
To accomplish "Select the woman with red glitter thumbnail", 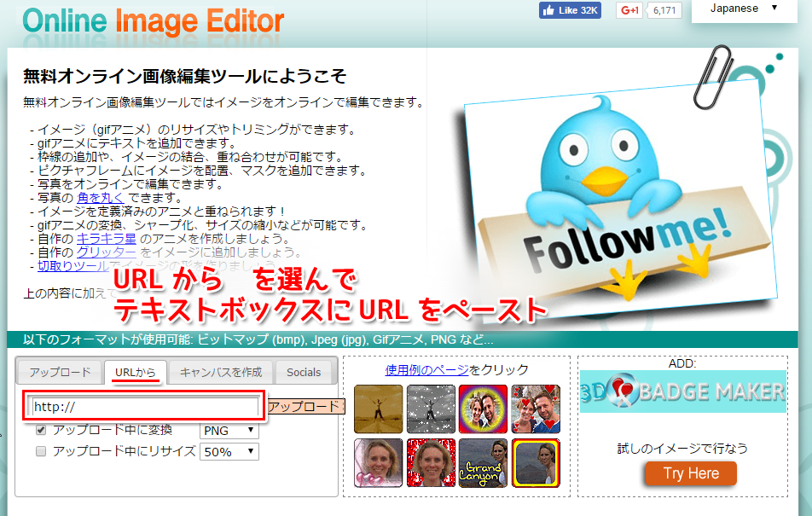I will tap(431, 462).
